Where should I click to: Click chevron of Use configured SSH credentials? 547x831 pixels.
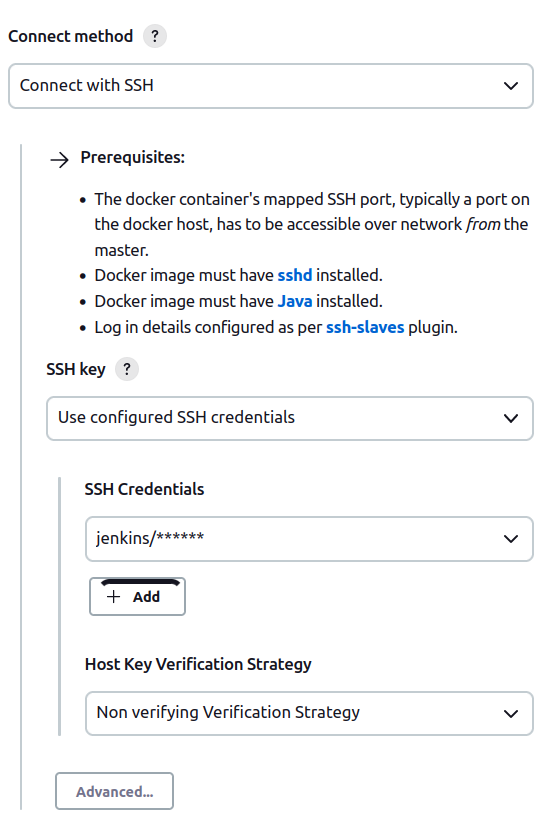click(510, 418)
